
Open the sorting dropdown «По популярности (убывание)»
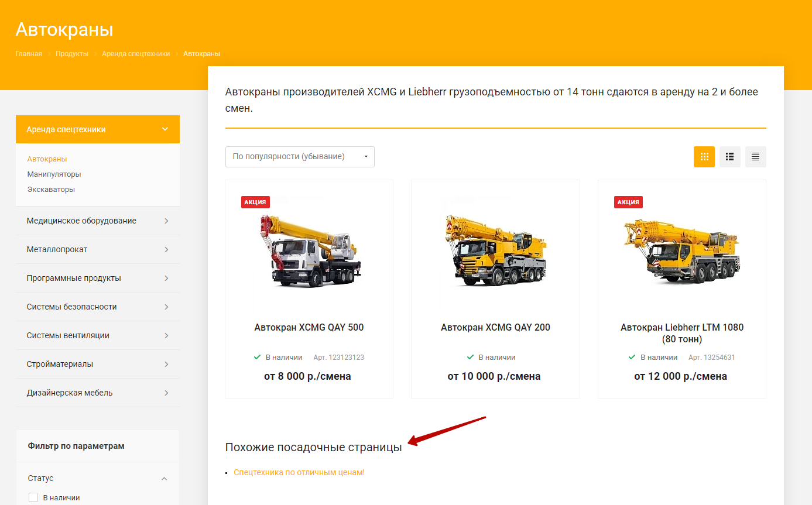(x=300, y=157)
